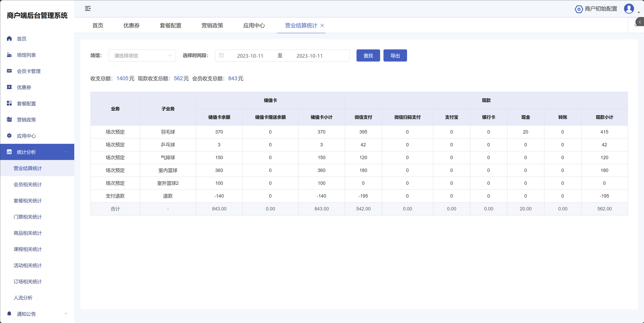Click the start date 2023-10-11 field
Viewport: 644px width, 323px height.
(x=250, y=56)
